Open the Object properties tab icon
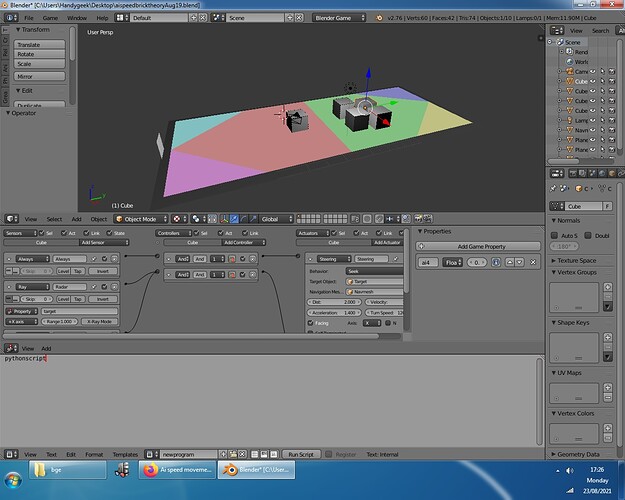Image resolution: width=625 pixels, height=500 pixels. tap(611, 173)
